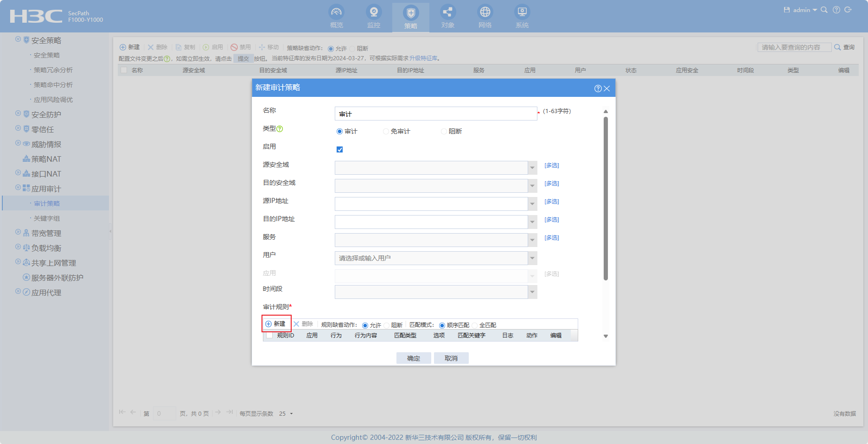Set 规则缺省动作 to 阻断
This screenshot has height=444, width=868.
point(386,325)
